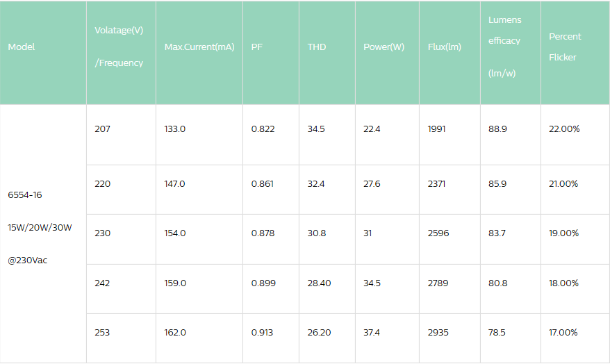Select the Volatage(V)/Frequency header cell
The width and height of the screenshot is (610, 364).
click(x=121, y=53)
